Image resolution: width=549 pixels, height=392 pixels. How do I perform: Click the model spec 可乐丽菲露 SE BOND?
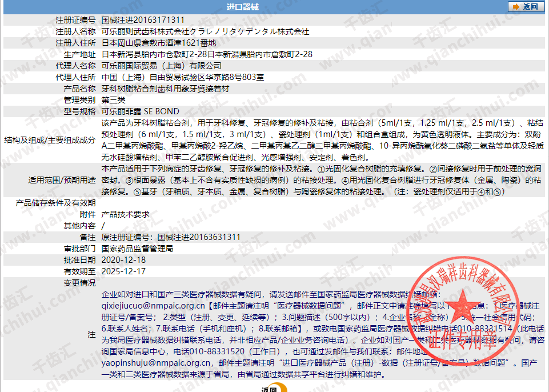(140, 111)
